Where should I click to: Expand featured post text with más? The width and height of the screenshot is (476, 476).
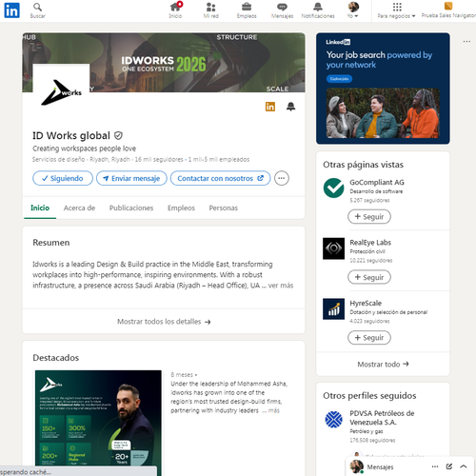coord(274,410)
